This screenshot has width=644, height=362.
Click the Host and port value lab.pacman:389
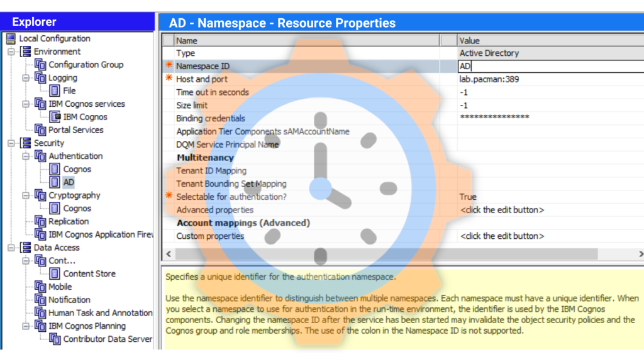(x=489, y=79)
